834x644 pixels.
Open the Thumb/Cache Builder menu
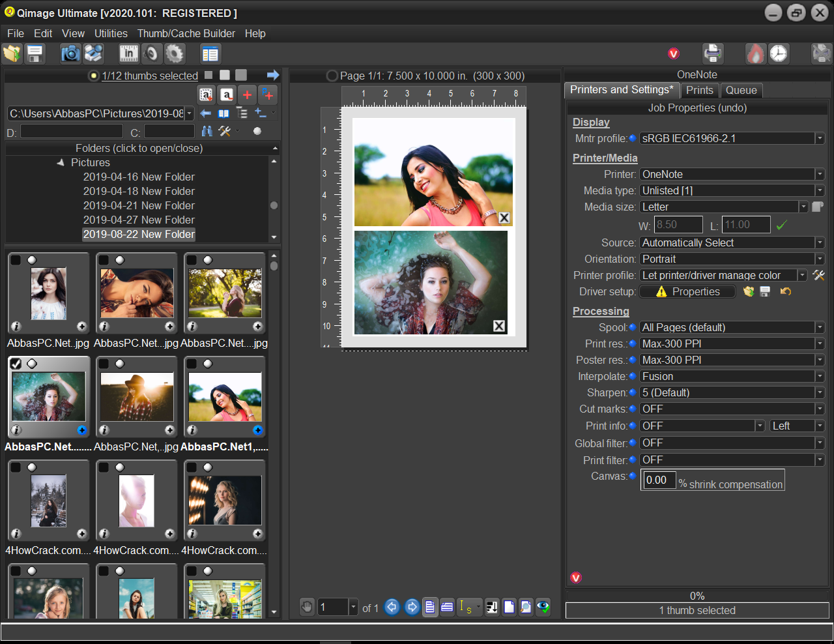click(x=186, y=33)
